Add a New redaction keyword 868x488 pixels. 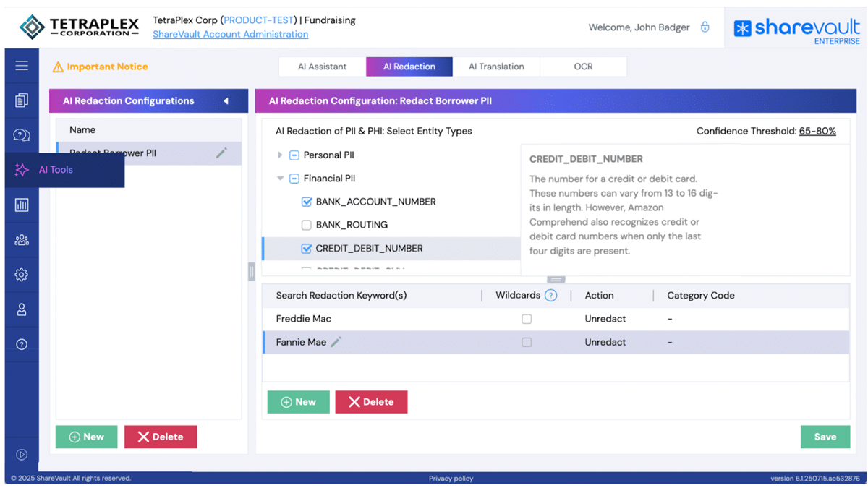(x=298, y=402)
